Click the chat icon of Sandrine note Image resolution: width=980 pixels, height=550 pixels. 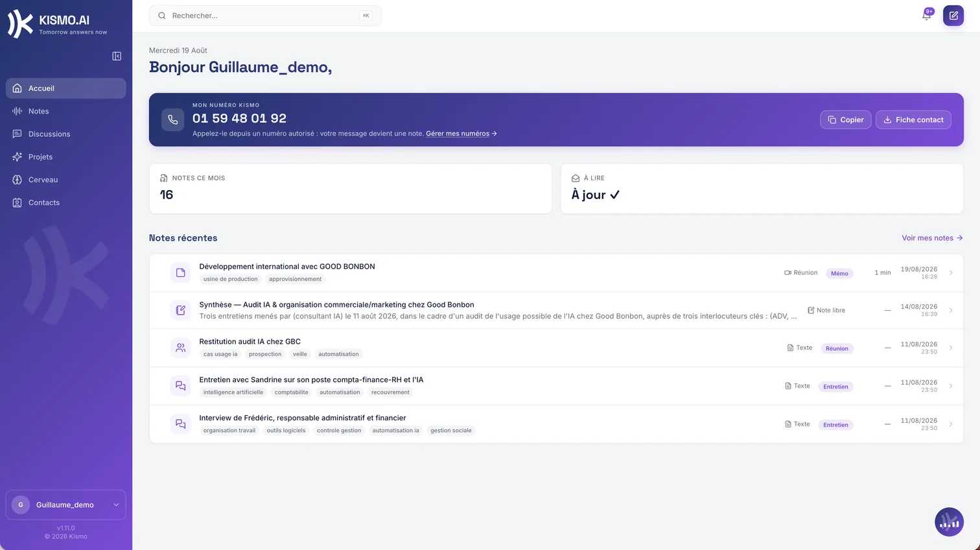point(181,386)
